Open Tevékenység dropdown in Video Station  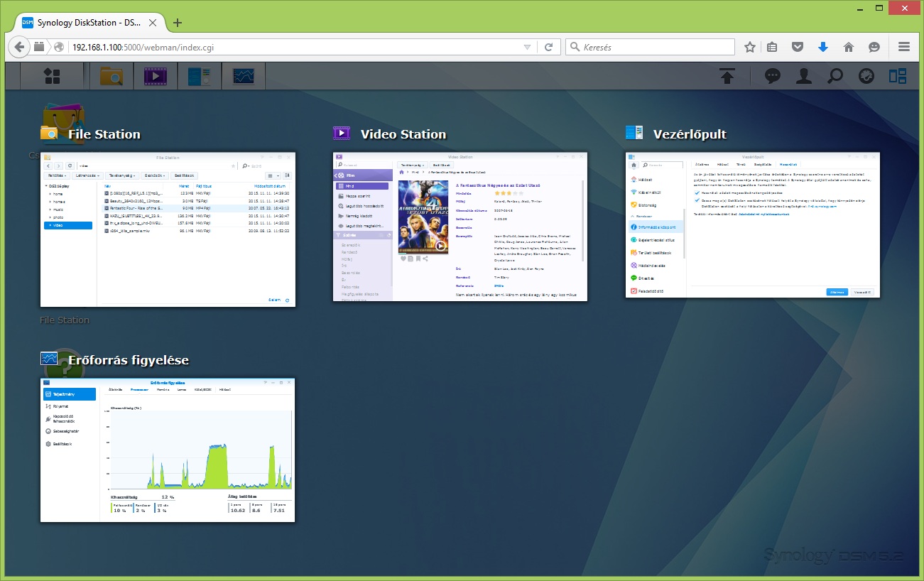pyautogui.click(x=413, y=165)
